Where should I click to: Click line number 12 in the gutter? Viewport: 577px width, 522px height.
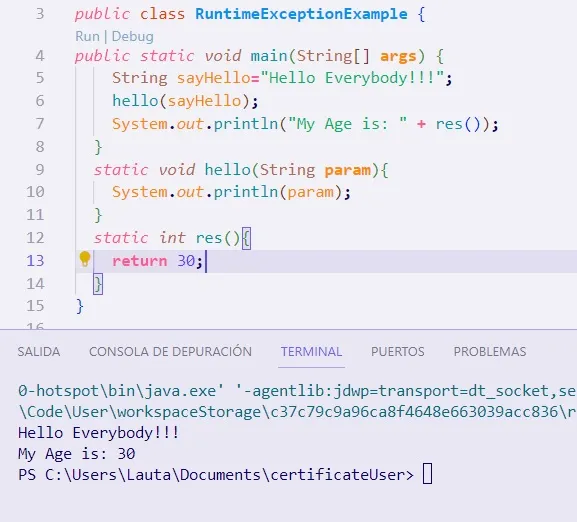[35, 238]
